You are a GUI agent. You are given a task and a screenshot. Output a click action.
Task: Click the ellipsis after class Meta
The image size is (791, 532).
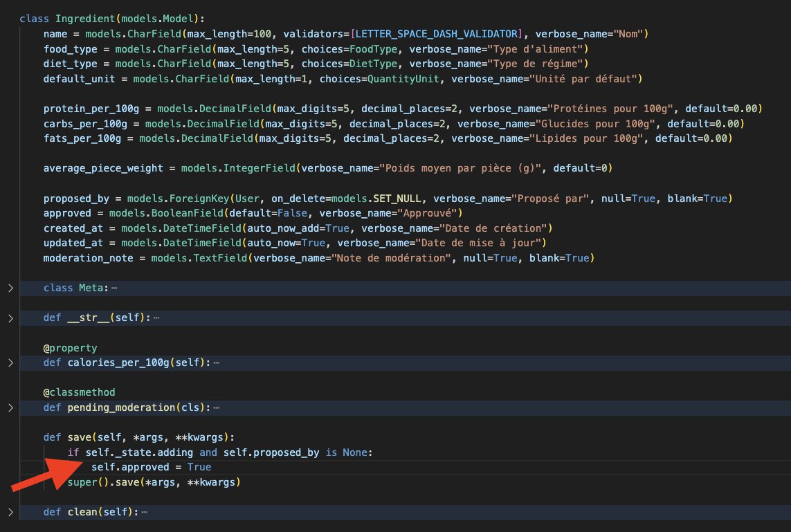coord(114,288)
